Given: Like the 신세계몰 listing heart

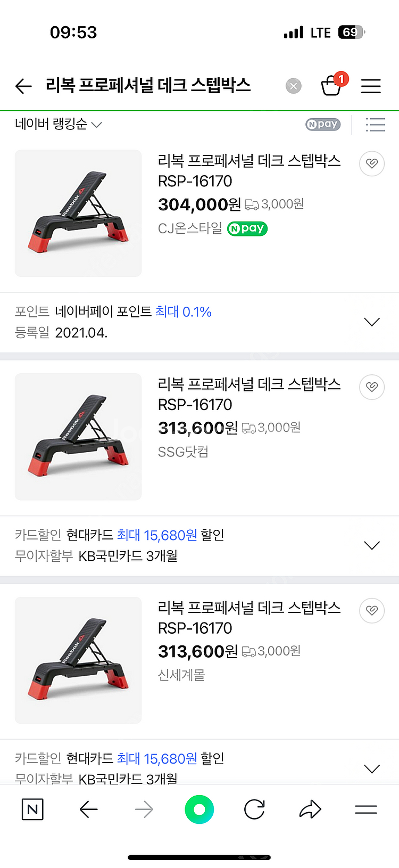Looking at the screenshot, I should point(372,610).
